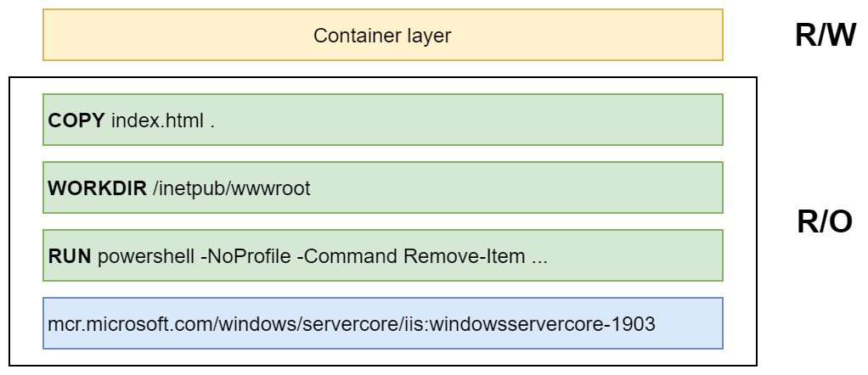Click the -NoProfile argument text
Viewport: 868px width, 375px height.
(x=245, y=256)
